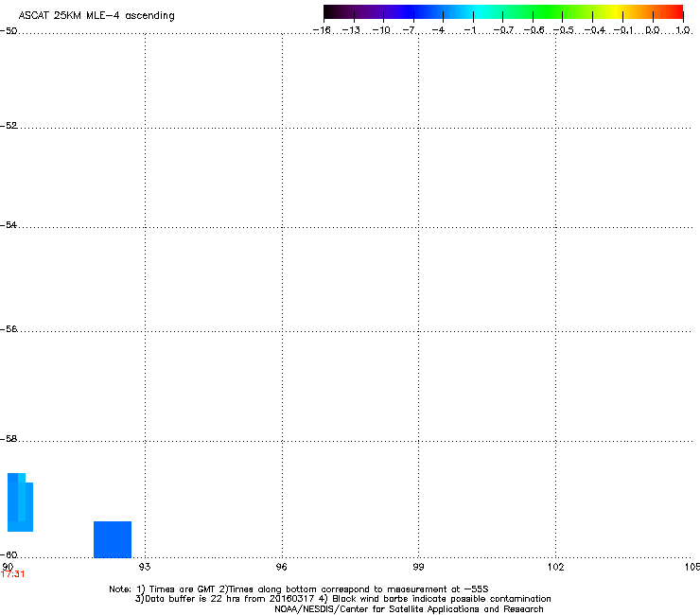Click the dark blue data patch near 92E

coord(113,539)
